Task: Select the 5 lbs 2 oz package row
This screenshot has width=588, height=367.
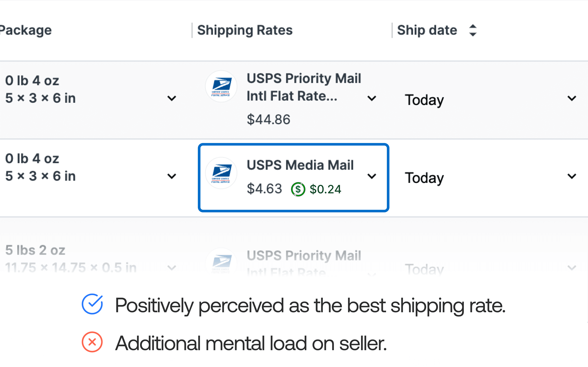Action: (x=35, y=250)
